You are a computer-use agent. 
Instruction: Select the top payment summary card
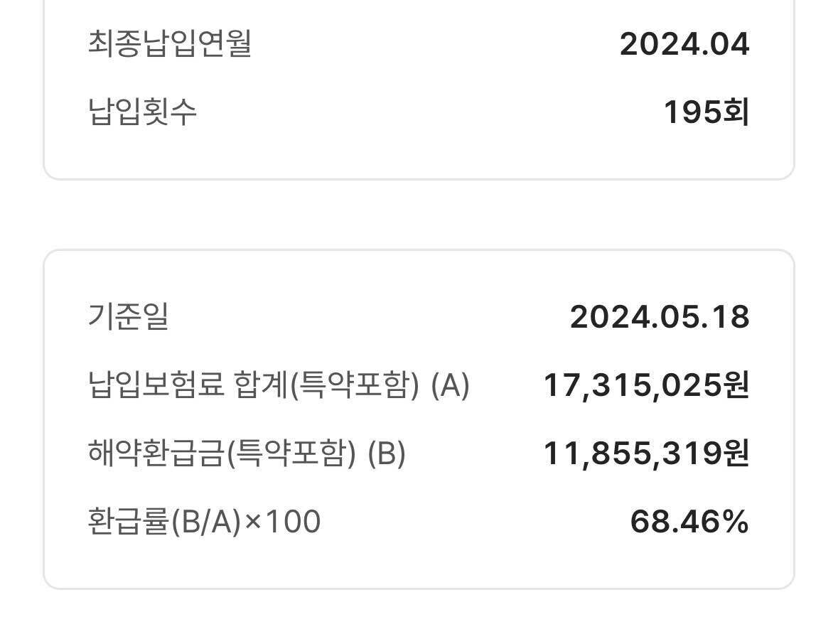419,85
